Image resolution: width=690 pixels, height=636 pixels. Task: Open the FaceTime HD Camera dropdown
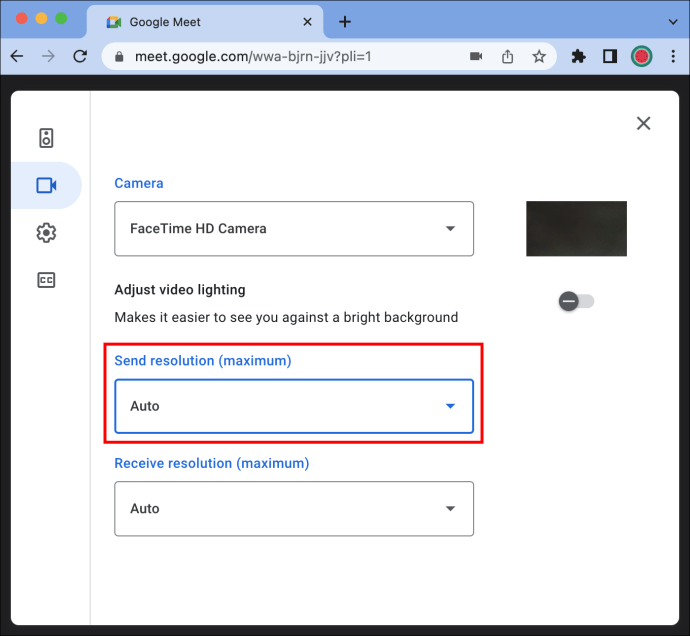click(294, 229)
